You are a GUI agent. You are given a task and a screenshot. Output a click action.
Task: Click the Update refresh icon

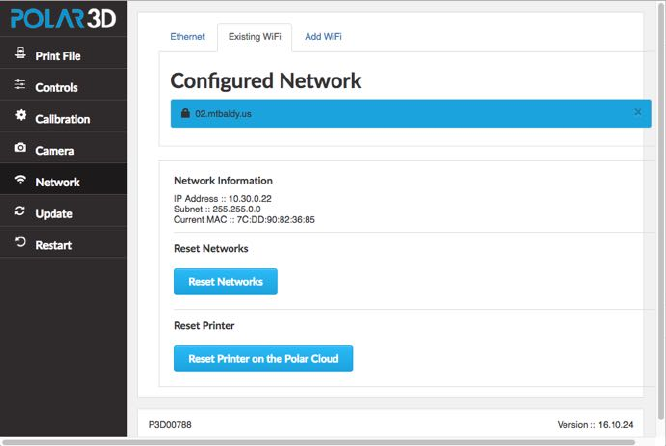coord(20,213)
